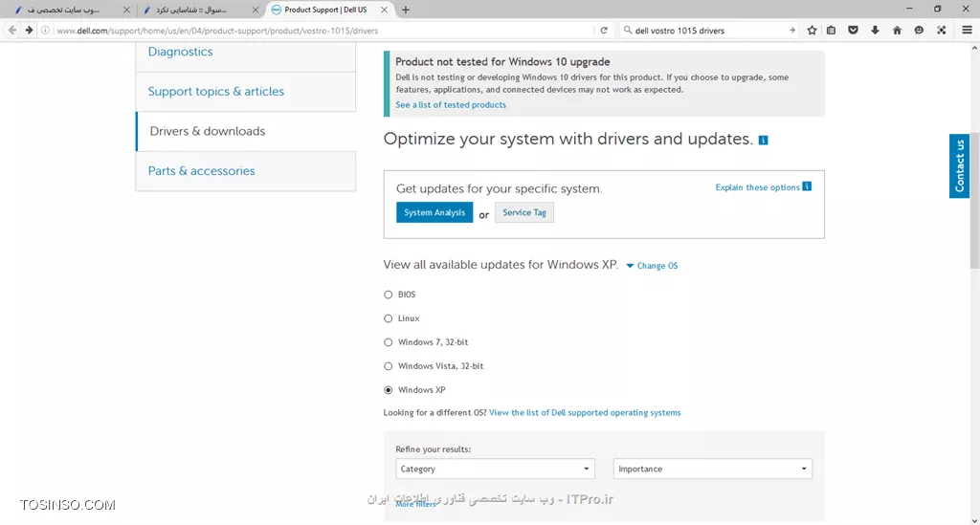
Task: Click the System Analysis button
Action: point(434,212)
